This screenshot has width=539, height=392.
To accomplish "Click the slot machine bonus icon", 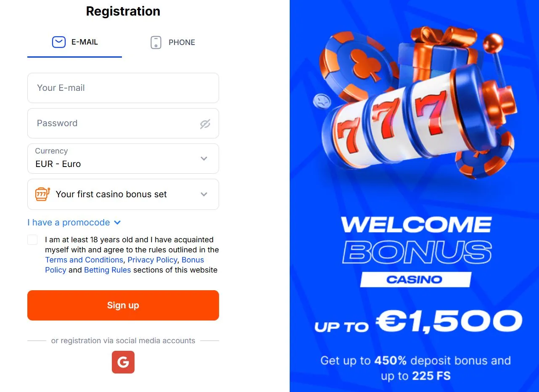I will [42, 194].
